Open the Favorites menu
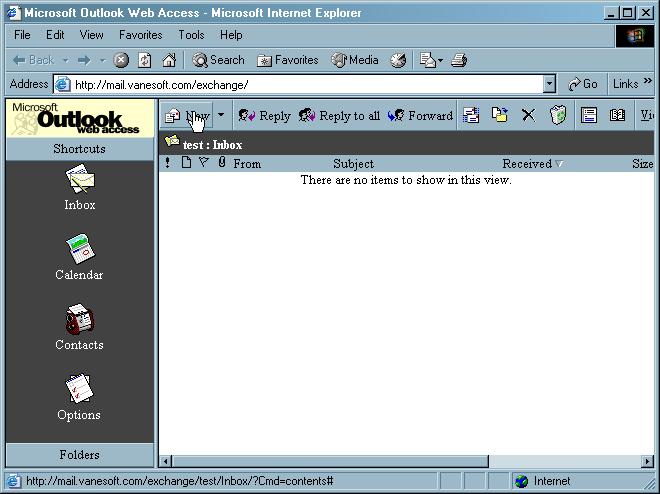Viewport: 660px width, 494px height. pos(141,35)
